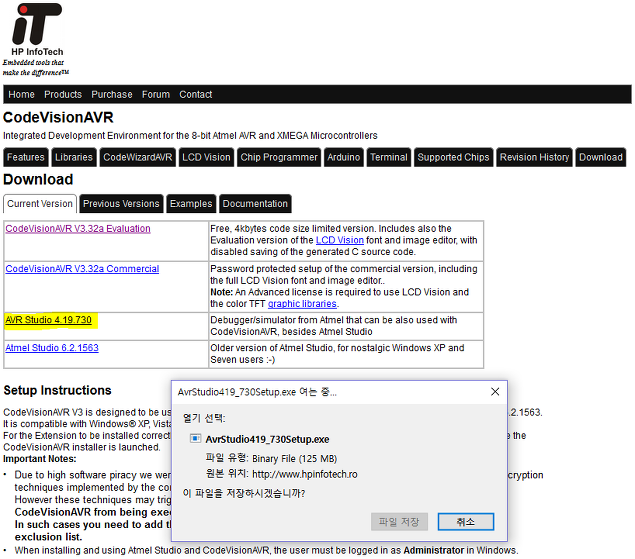Select the Chip Programmer tab
The height and width of the screenshot is (559, 635).
coord(279,157)
